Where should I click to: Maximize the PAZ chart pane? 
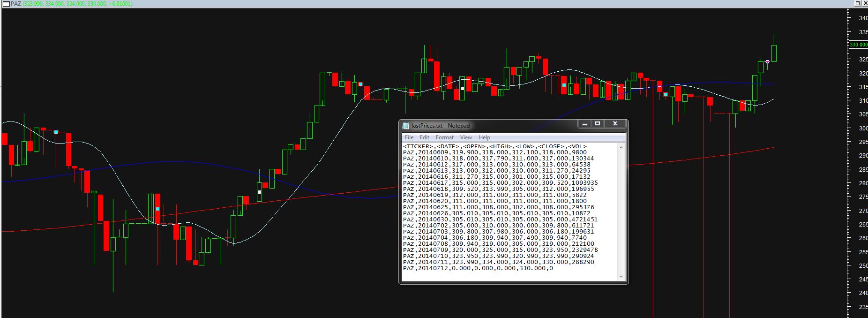857,3
